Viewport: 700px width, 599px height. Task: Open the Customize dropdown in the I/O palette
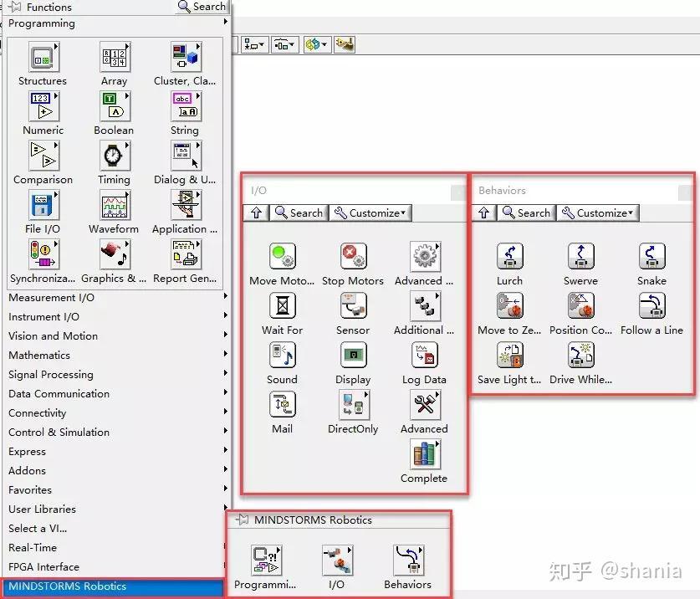(370, 212)
